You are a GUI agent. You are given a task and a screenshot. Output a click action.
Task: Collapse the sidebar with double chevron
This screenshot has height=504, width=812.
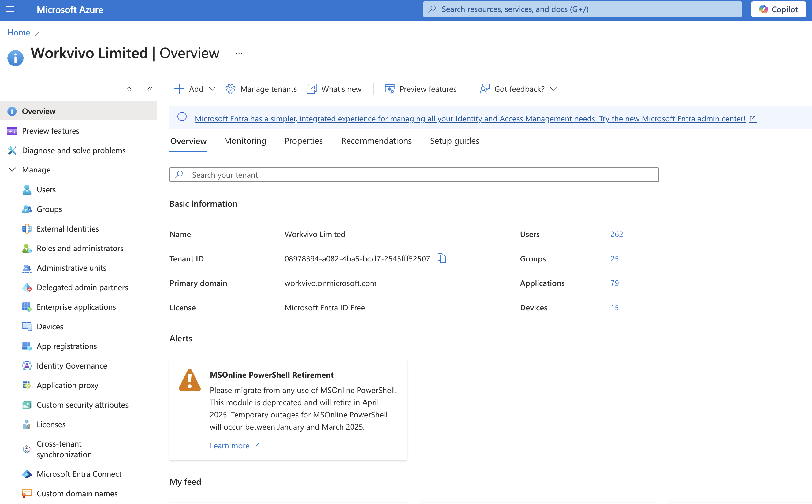coord(150,89)
